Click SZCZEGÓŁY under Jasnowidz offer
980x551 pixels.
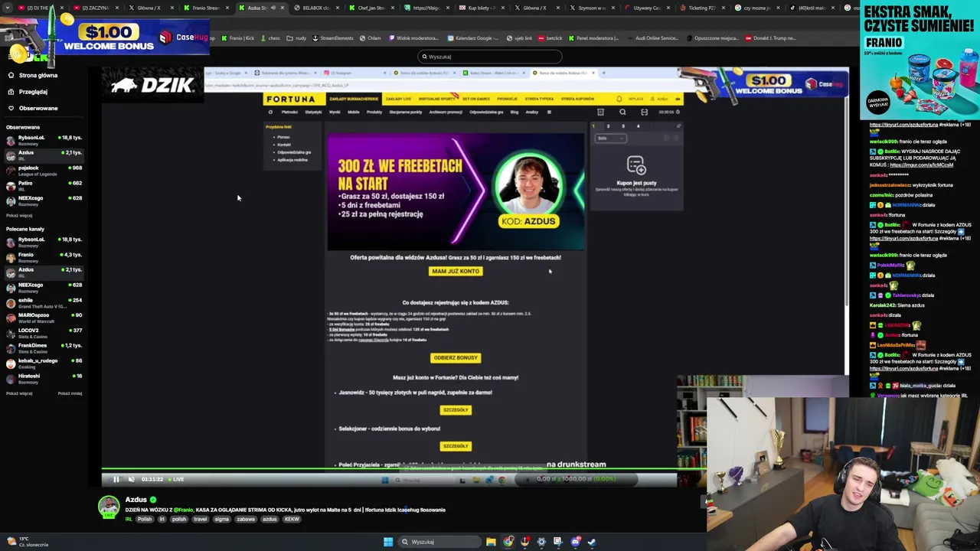[456, 409]
